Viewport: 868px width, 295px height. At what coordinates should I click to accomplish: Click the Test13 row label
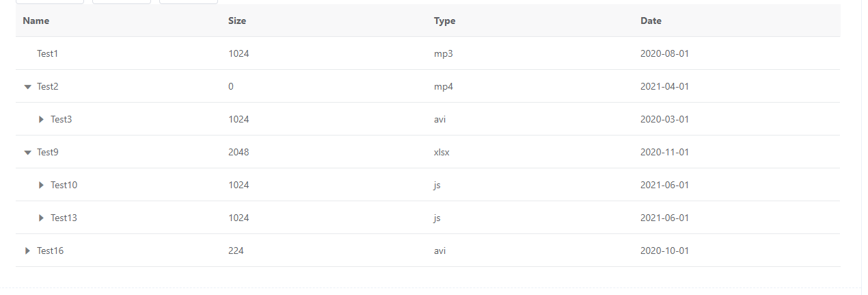click(x=64, y=218)
